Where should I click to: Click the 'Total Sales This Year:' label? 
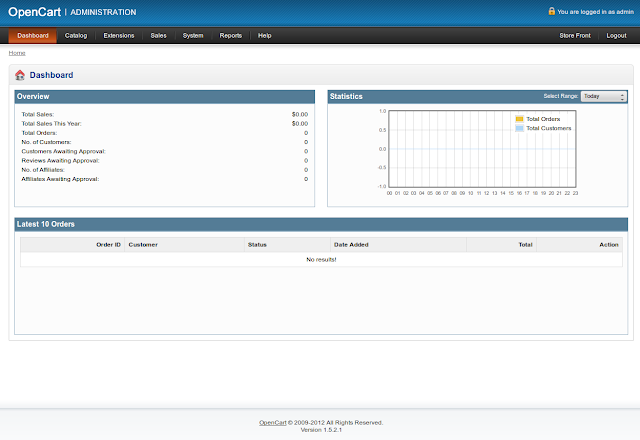click(x=51, y=124)
